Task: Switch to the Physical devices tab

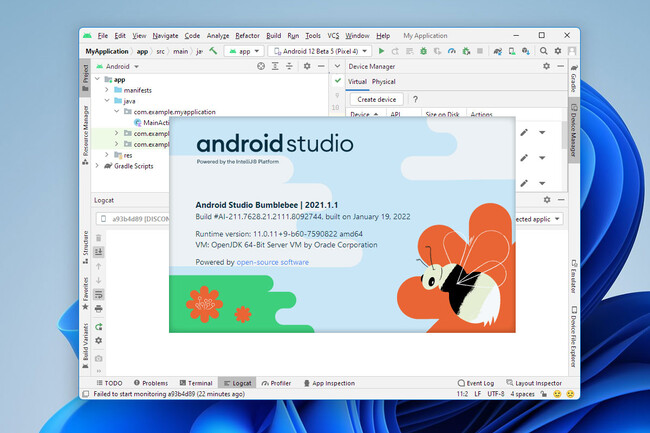Action: [x=384, y=82]
